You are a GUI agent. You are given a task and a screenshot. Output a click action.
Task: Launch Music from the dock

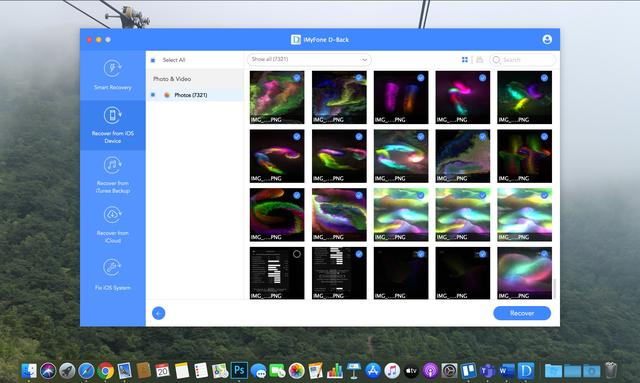point(392,371)
